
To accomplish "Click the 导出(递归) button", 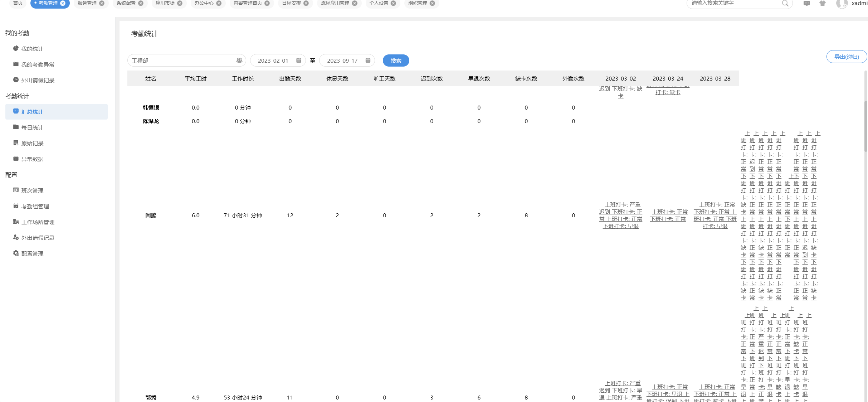I will (846, 57).
